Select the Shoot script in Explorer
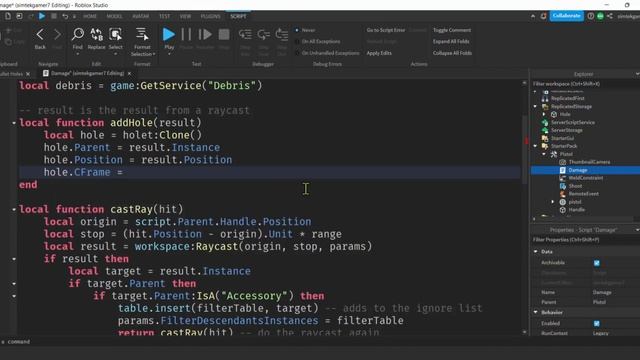Screen dimensions: 640x360 pos(575,186)
